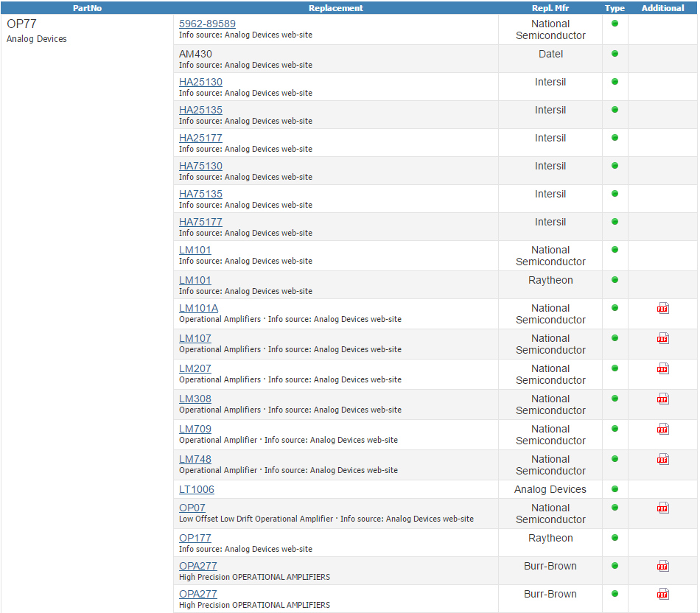Open the HA75177 part link

(200, 222)
